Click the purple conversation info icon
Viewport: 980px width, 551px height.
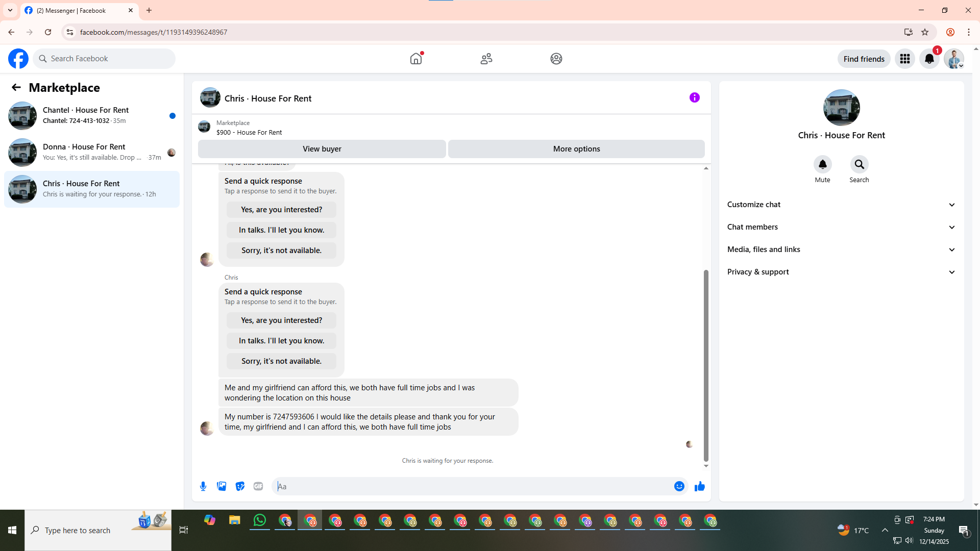(x=694, y=97)
